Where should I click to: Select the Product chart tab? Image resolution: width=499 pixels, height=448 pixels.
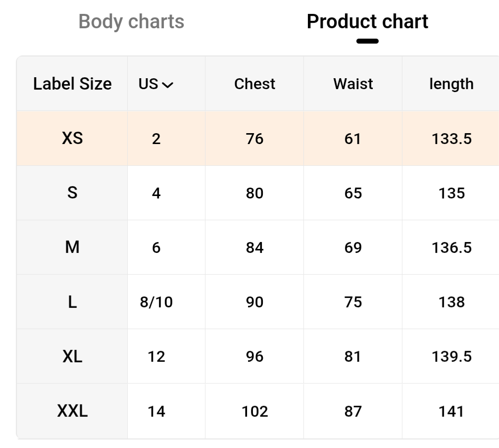[x=367, y=22]
